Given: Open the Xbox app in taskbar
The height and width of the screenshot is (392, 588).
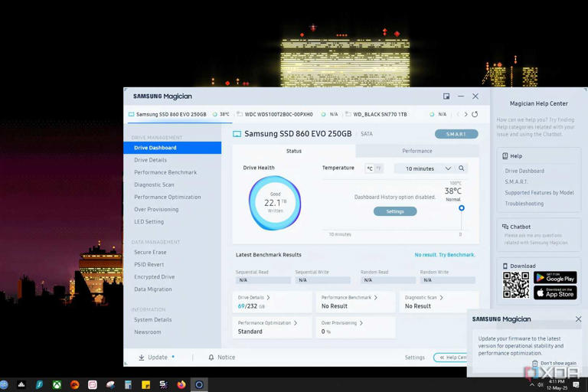Looking at the screenshot, I should (57, 384).
